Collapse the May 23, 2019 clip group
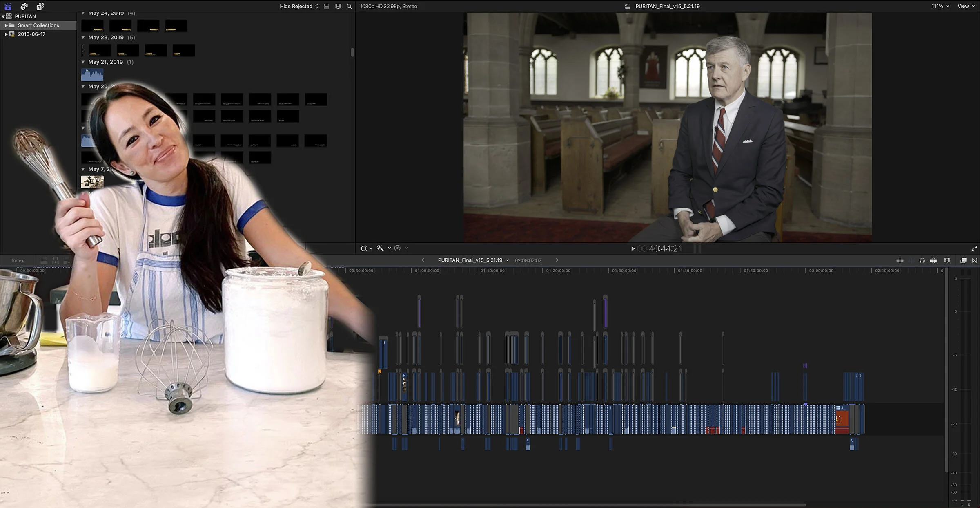The image size is (980, 508). (x=83, y=38)
